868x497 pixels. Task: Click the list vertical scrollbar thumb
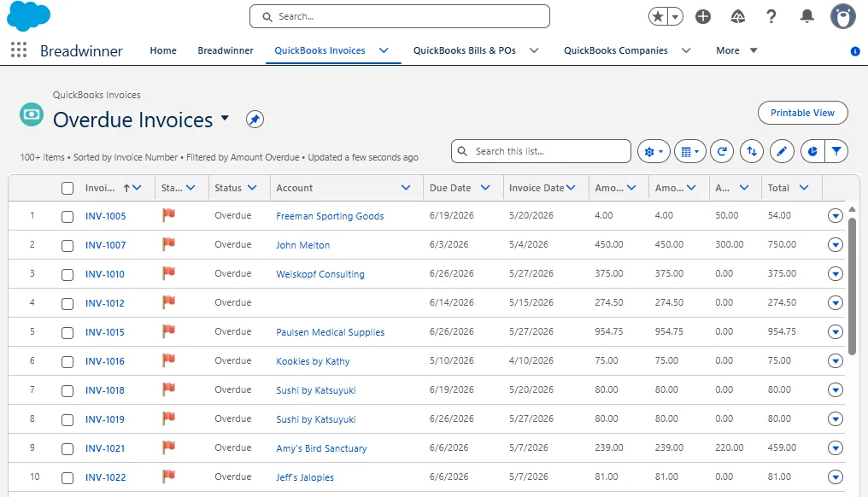852,286
